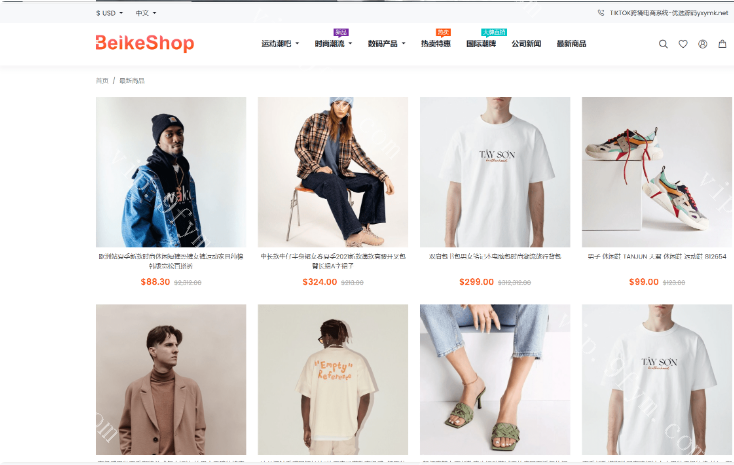This screenshot has height=465, width=734.
Task: Click the BeikeShop logo
Action: [x=145, y=43]
